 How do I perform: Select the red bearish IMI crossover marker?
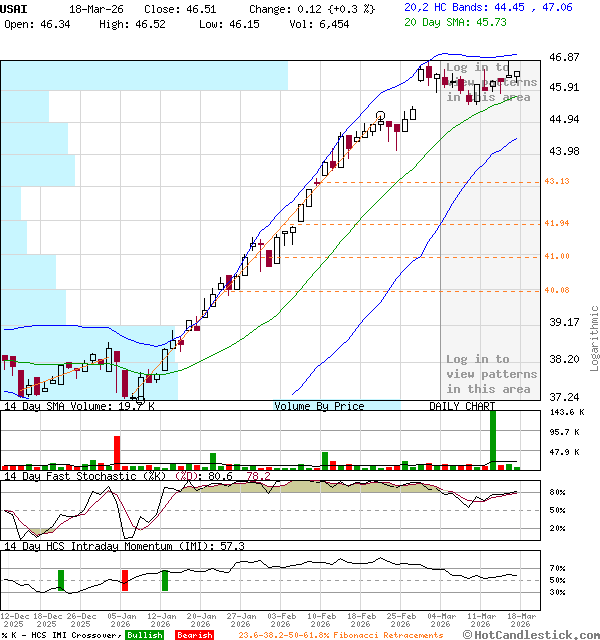click(125, 580)
